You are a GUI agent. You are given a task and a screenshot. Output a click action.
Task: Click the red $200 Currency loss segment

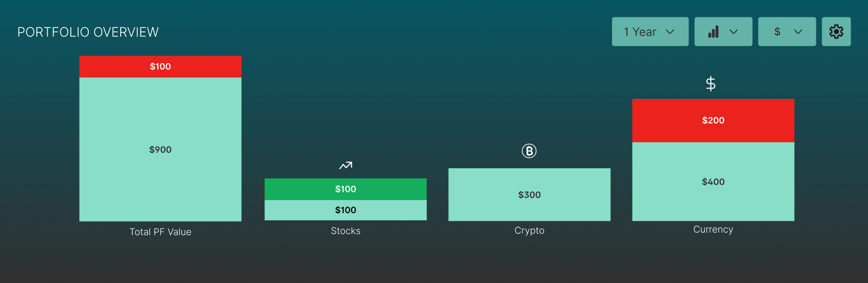tap(713, 121)
